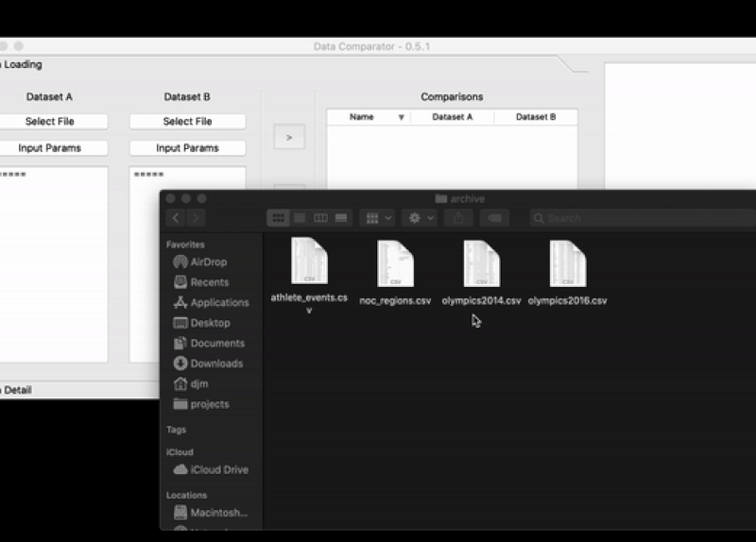Viewport: 756px width, 542px height.
Task: Click Finder edit tags button
Action: (x=494, y=218)
